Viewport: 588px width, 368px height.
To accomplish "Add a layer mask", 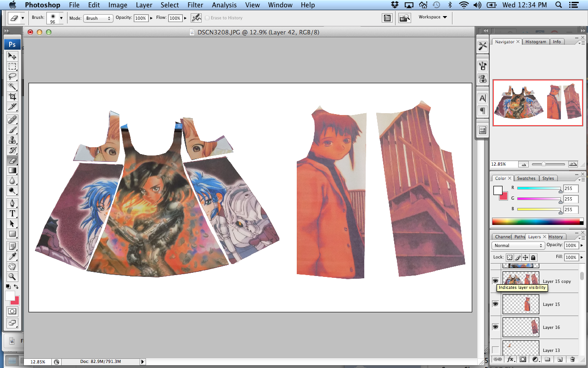I will click(x=522, y=359).
